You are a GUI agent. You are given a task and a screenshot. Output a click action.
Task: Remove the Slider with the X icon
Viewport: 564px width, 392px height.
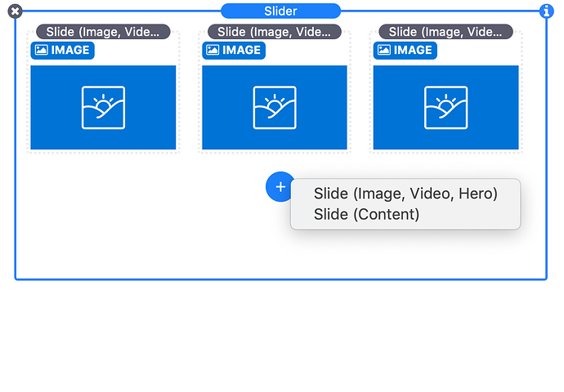[x=15, y=11]
